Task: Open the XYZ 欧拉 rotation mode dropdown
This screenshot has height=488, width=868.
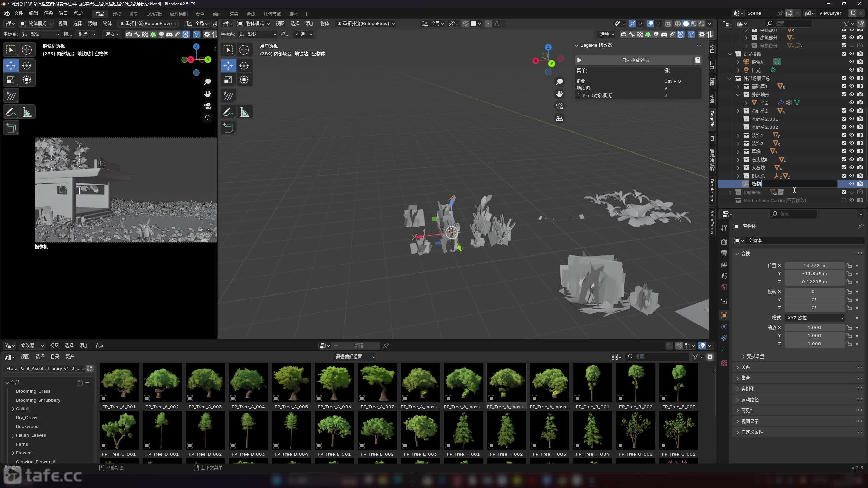Action: [814, 318]
